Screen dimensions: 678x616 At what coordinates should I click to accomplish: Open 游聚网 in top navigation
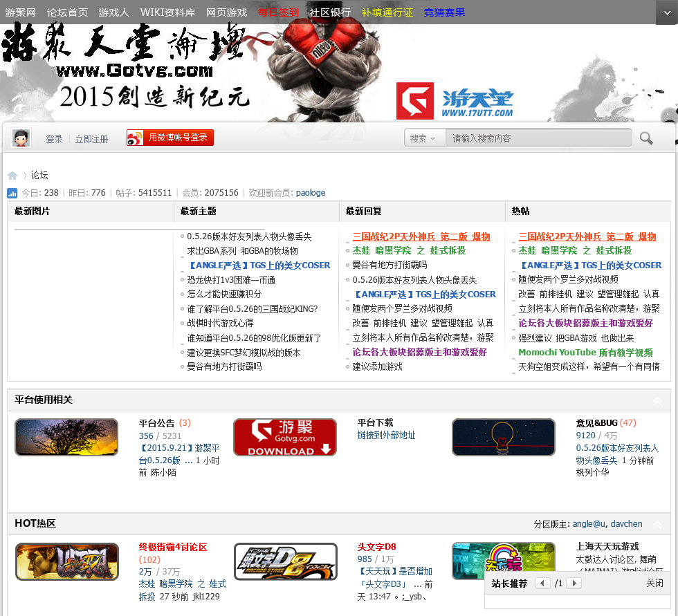[x=20, y=12]
